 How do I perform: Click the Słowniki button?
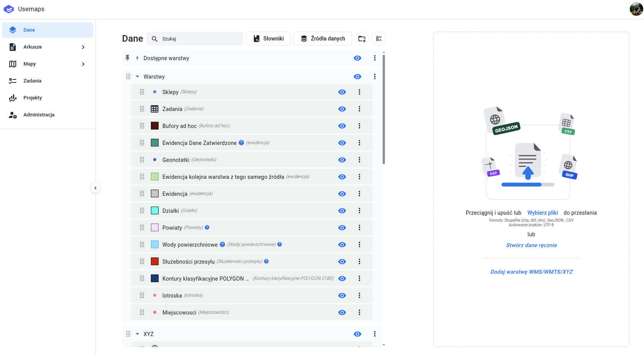click(268, 39)
